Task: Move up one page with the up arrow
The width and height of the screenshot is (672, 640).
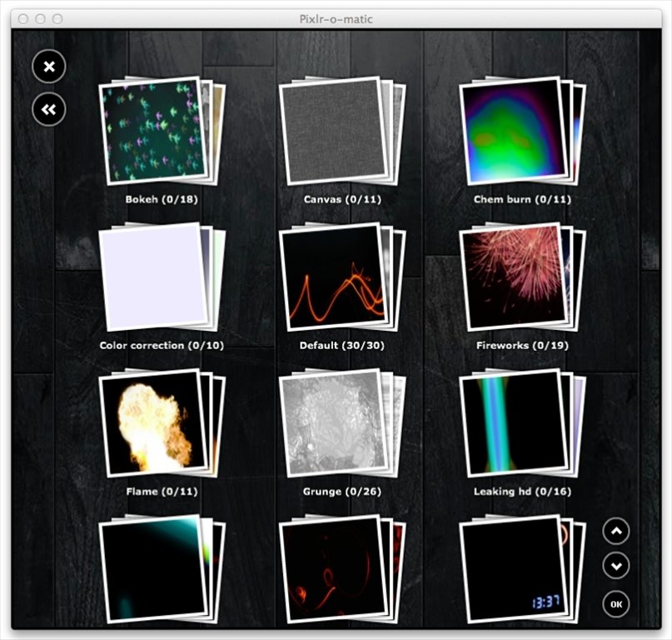Action: coord(616,531)
